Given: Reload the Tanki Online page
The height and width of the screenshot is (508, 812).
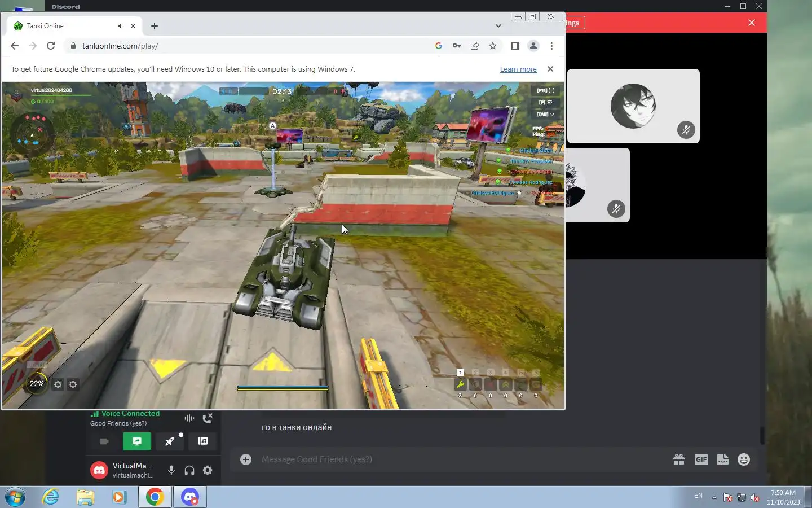Looking at the screenshot, I should pyautogui.click(x=51, y=46).
